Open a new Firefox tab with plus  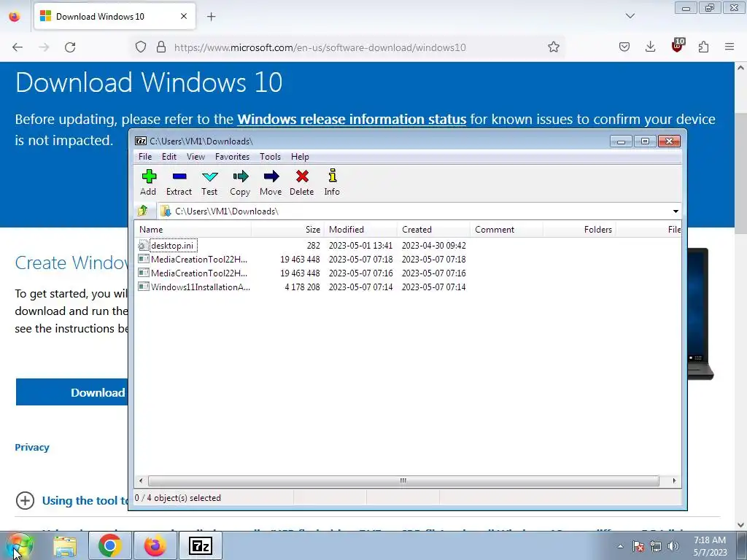(x=211, y=17)
